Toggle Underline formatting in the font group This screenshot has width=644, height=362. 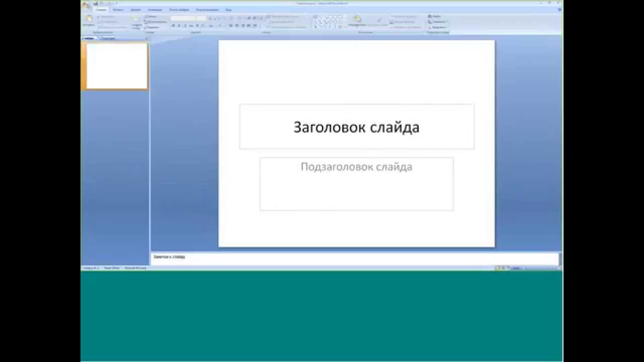pos(185,25)
